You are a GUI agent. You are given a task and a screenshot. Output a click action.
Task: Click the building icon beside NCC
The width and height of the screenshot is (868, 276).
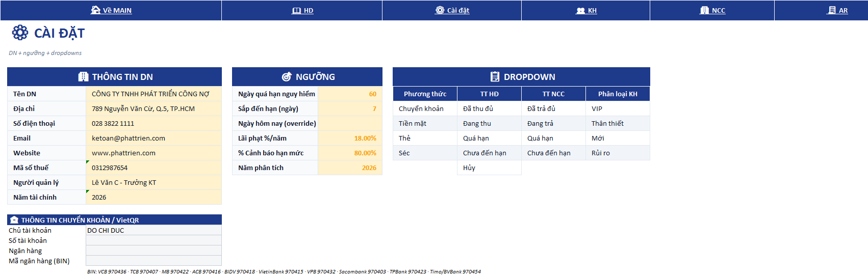[704, 10]
